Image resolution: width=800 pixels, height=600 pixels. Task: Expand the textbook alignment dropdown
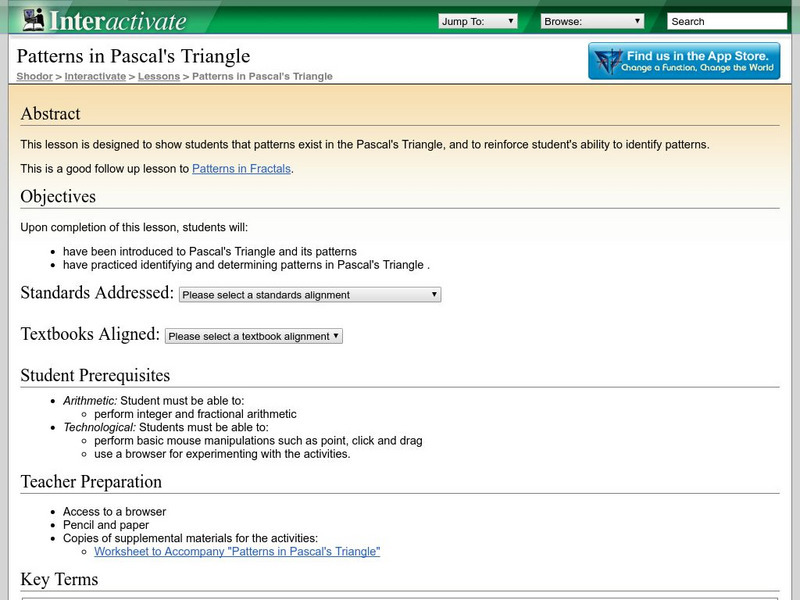tap(254, 336)
